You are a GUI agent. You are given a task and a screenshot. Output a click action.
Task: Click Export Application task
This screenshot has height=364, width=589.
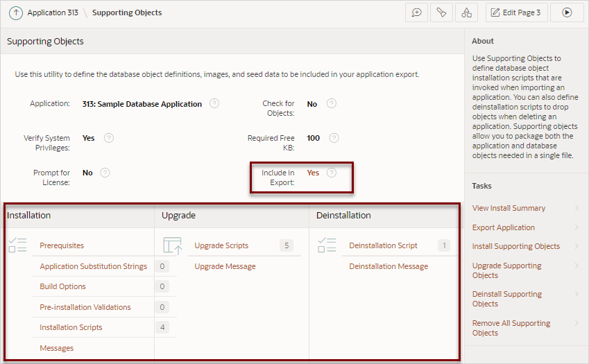pos(504,227)
